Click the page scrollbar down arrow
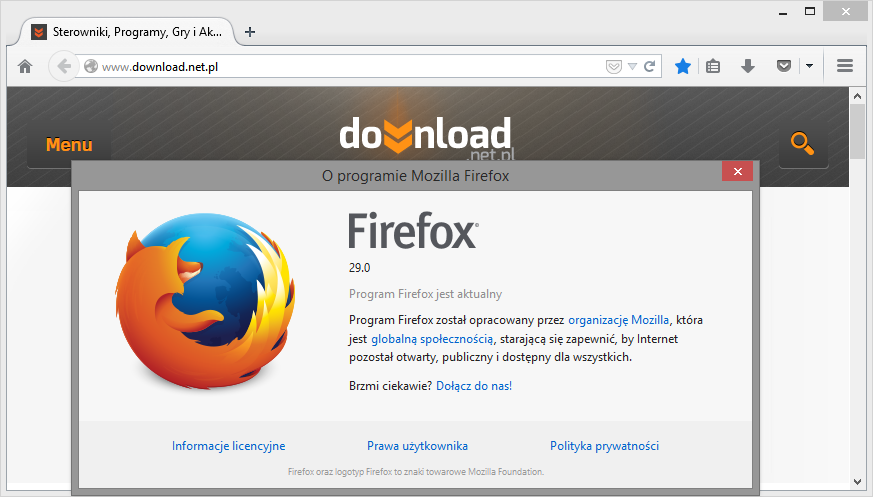 [x=857, y=482]
